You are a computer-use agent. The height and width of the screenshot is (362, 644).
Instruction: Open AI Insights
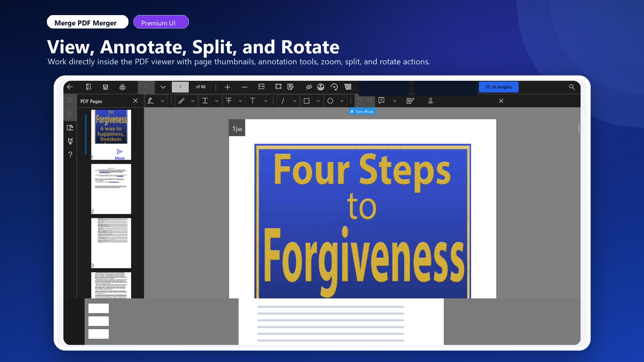499,87
